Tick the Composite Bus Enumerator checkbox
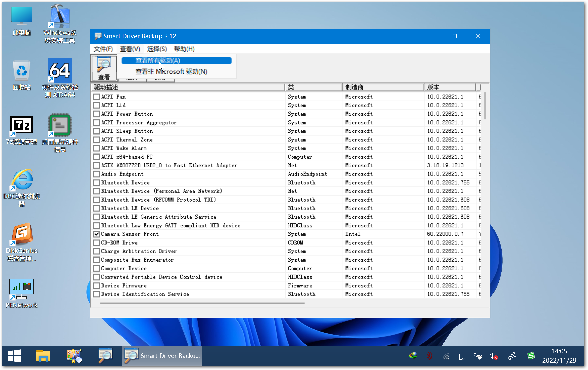This screenshot has width=588, height=370. (97, 260)
